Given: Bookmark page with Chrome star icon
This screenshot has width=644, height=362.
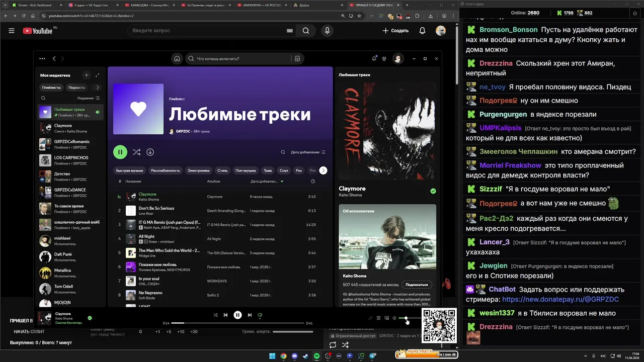Looking at the screenshot, I should 359,16.
